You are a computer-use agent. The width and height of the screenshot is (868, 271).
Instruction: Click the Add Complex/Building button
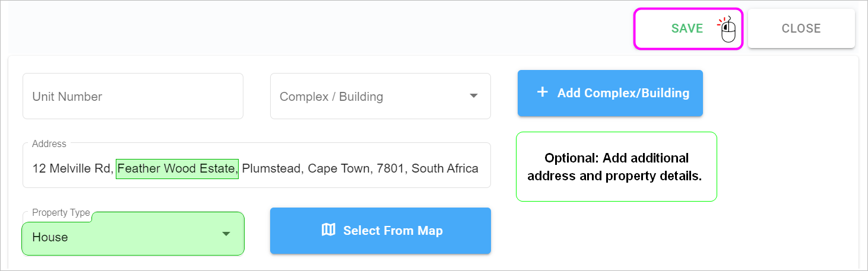[x=610, y=93]
